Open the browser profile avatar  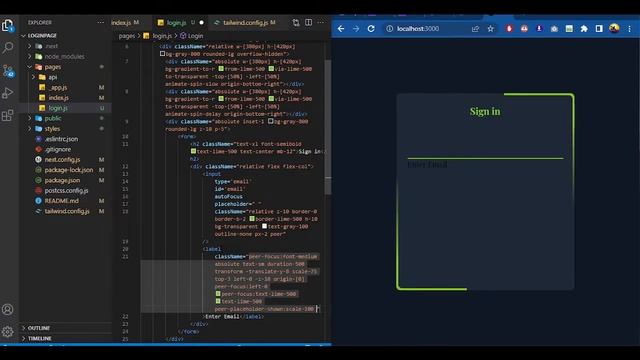[614, 28]
